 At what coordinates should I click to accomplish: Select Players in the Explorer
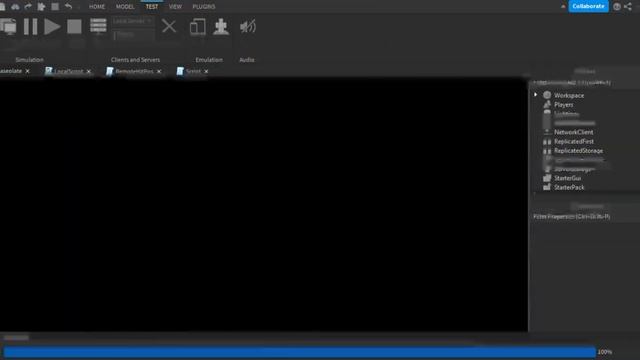(563, 104)
